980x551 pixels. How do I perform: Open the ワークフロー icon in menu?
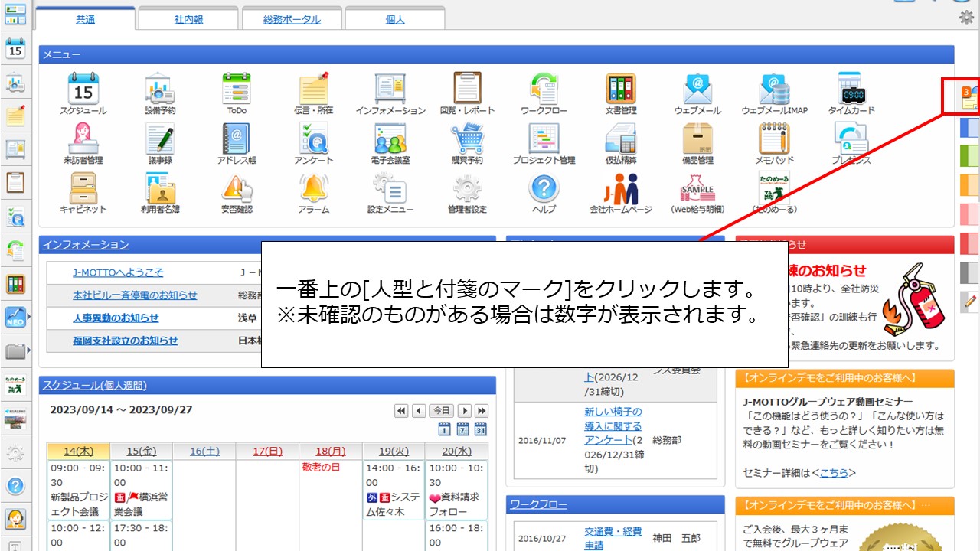click(x=544, y=90)
